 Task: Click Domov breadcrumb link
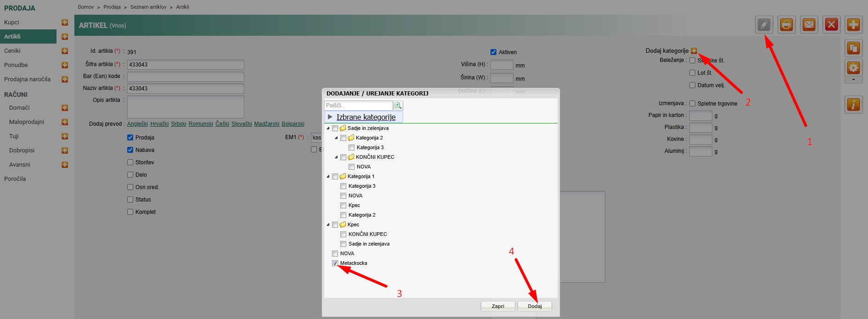click(x=86, y=7)
